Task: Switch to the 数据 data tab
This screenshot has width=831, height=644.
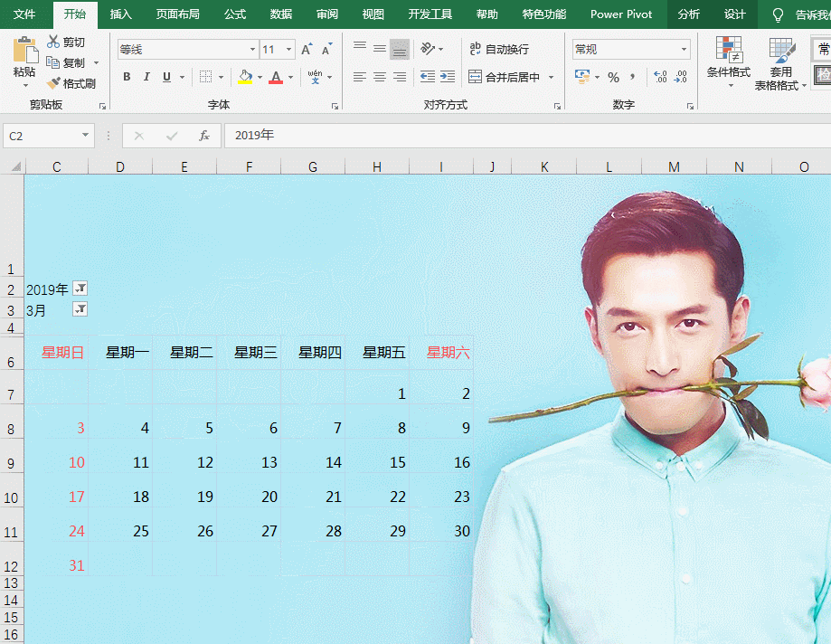Action: [281, 14]
